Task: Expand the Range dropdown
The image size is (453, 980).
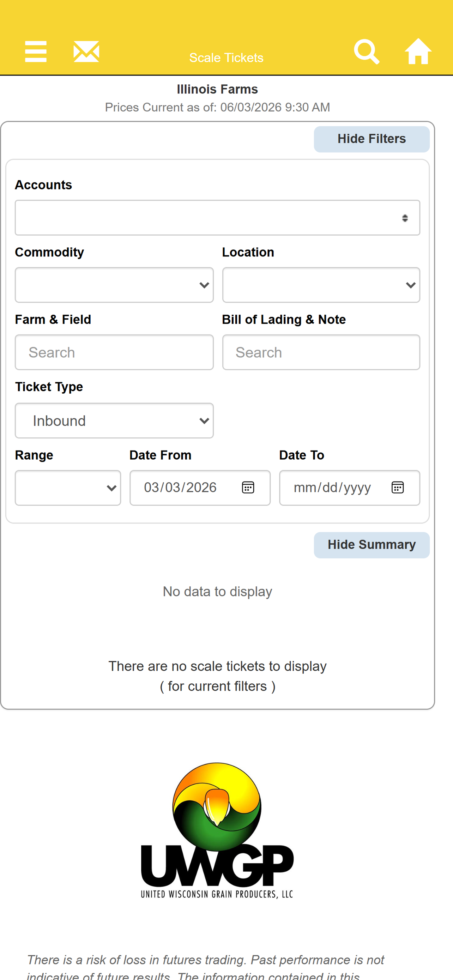Action: 68,488
